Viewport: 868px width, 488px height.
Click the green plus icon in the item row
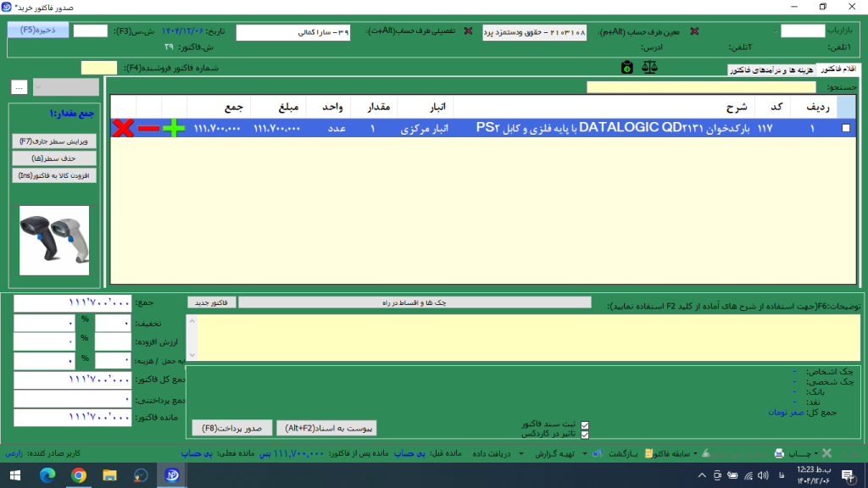pyautogui.click(x=174, y=128)
